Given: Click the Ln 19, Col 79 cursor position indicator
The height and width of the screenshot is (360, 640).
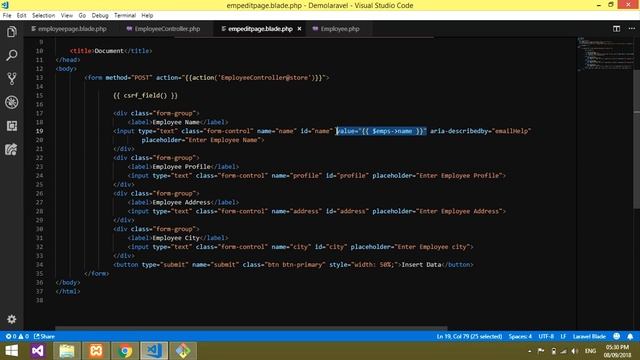Looking at the screenshot, I should tap(469, 336).
